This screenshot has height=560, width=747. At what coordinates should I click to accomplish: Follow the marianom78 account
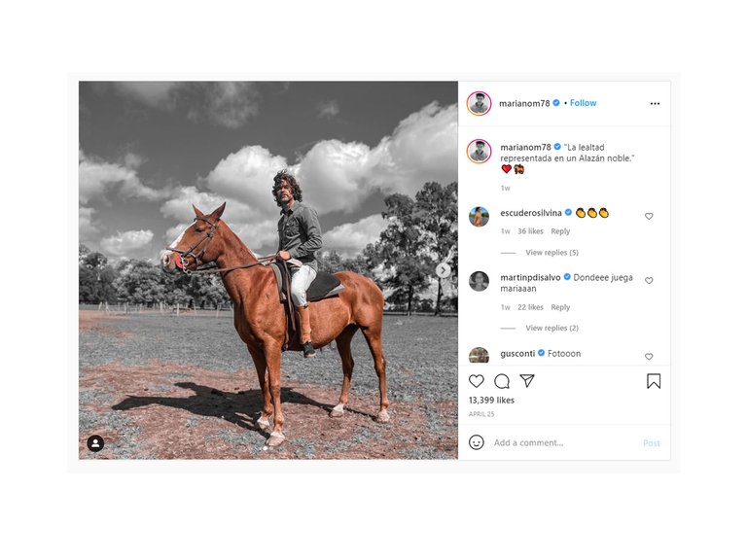click(584, 103)
